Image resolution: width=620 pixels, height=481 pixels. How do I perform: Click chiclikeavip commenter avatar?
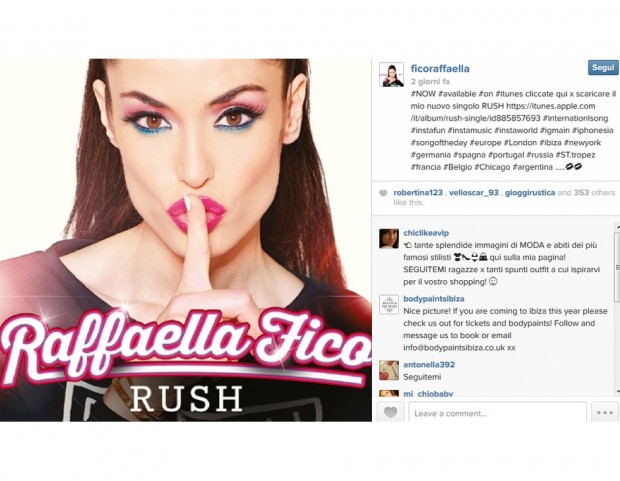[389, 239]
